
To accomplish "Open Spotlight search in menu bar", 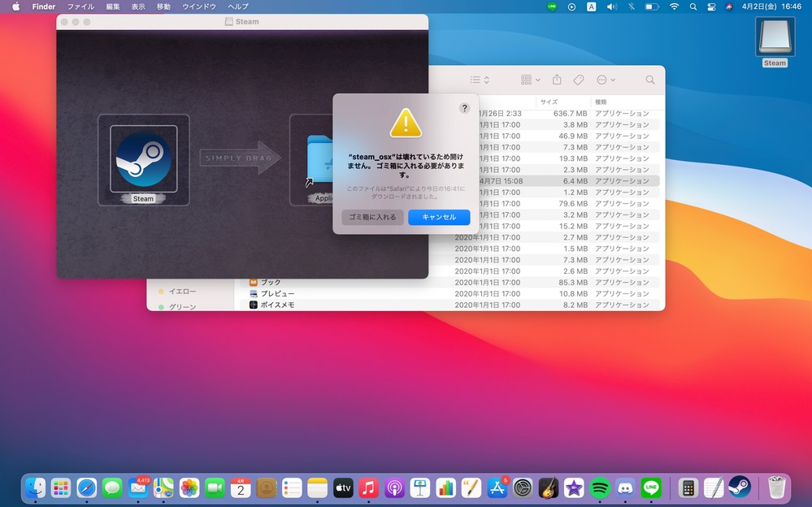I will [x=693, y=6].
